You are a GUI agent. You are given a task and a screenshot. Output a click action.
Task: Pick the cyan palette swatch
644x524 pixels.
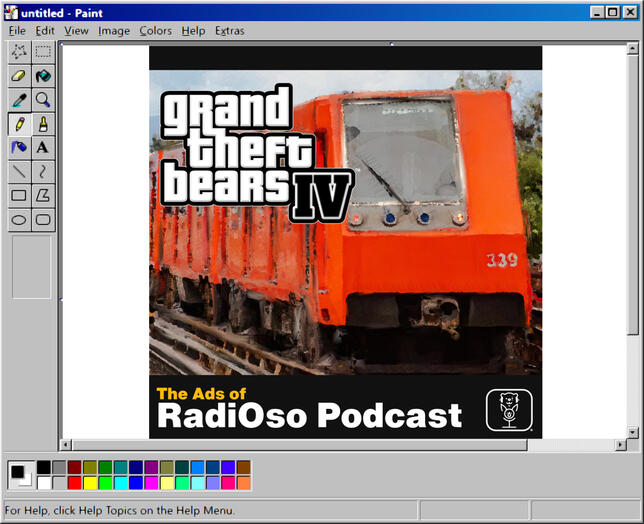pos(121,483)
